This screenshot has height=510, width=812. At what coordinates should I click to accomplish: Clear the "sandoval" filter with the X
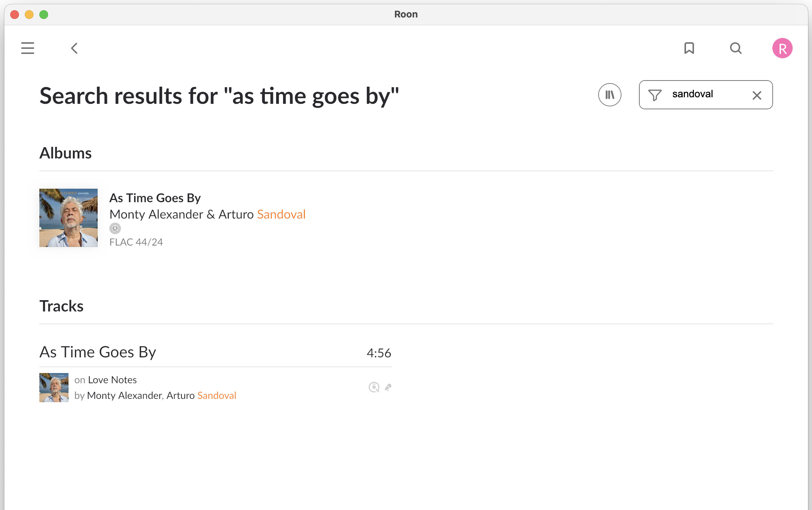click(757, 95)
